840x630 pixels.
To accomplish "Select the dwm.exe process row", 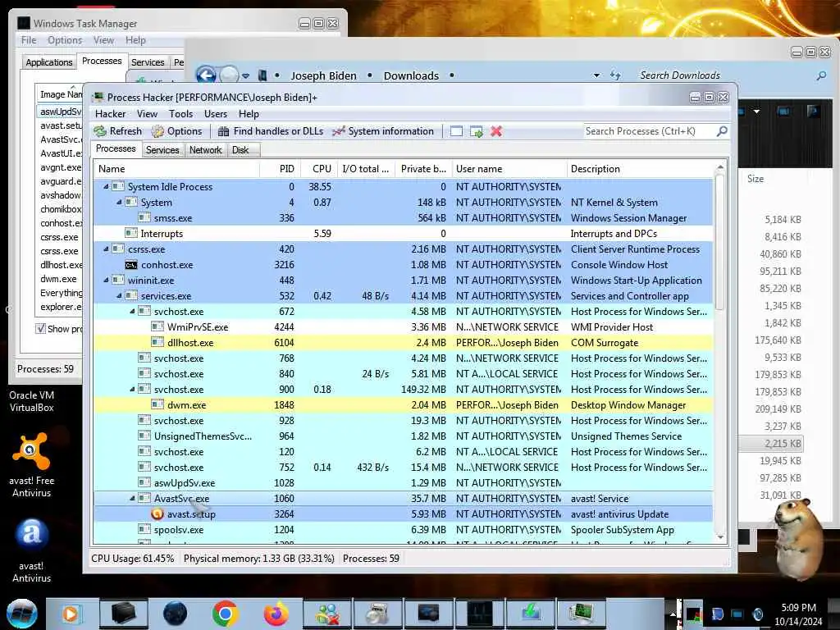I will pos(404,405).
